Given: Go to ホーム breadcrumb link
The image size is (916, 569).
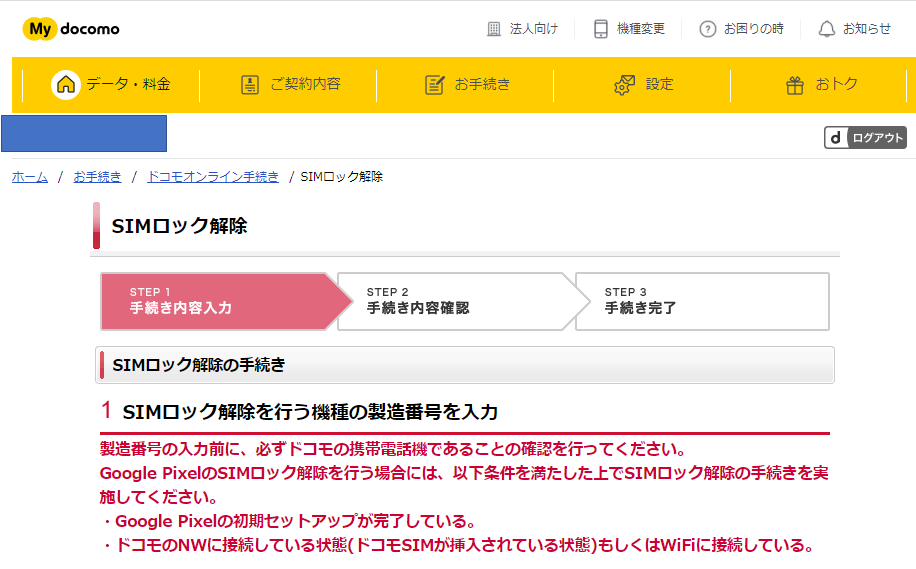Looking at the screenshot, I should coord(30,176).
